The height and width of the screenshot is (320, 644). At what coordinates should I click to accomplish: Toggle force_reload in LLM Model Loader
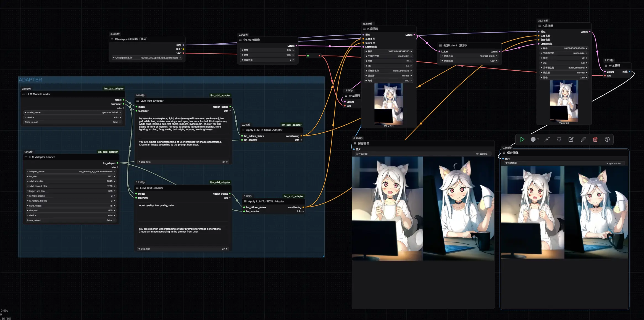[72, 122]
